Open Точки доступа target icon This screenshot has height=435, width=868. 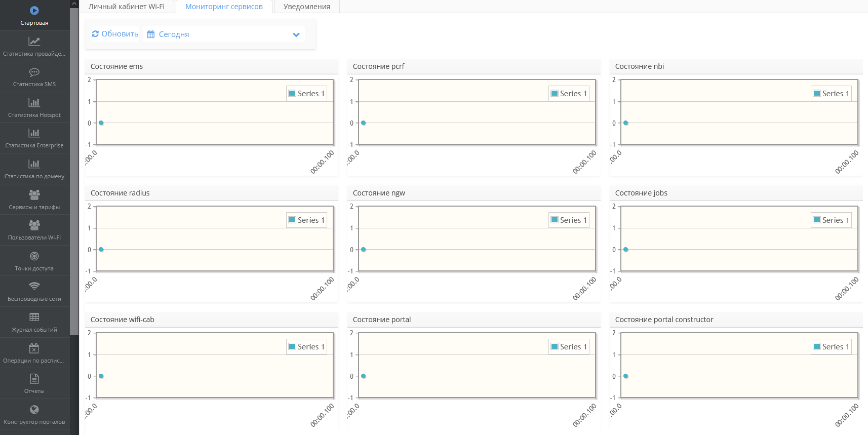(34, 256)
